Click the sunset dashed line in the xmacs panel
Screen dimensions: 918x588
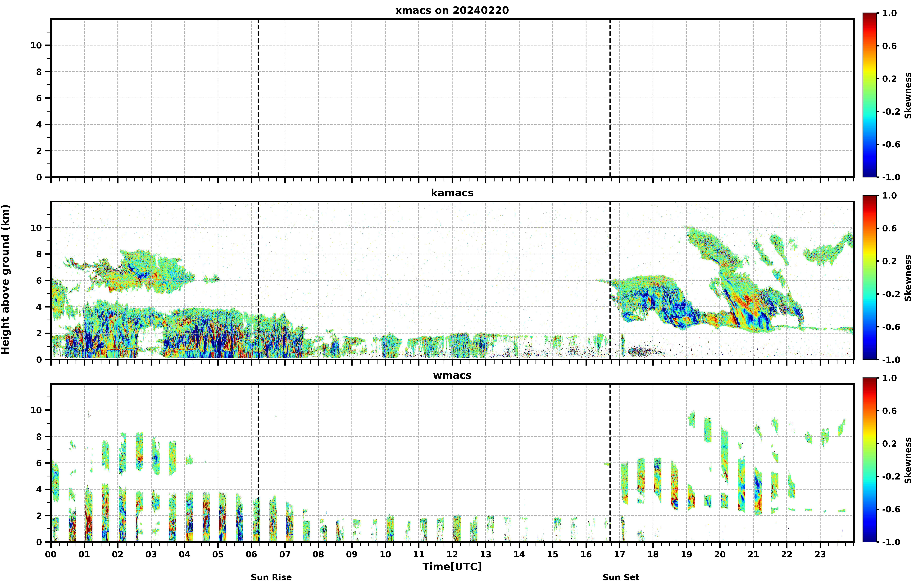click(610, 98)
